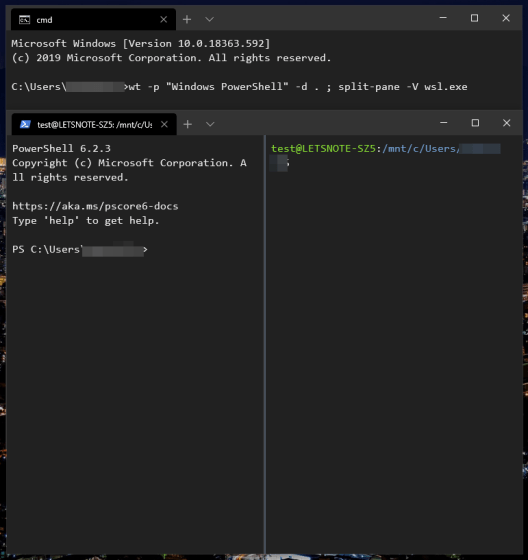This screenshot has width=528, height=560.
Task: Select the cmd tab in upper terminal window
Action: (93, 19)
